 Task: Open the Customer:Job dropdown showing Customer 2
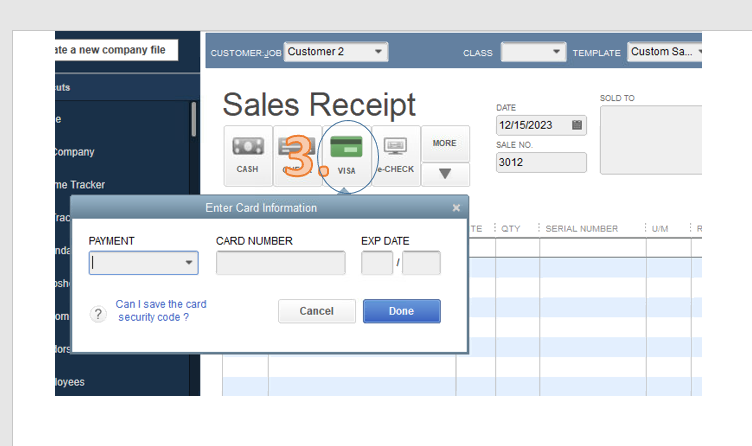coord(336,52)
